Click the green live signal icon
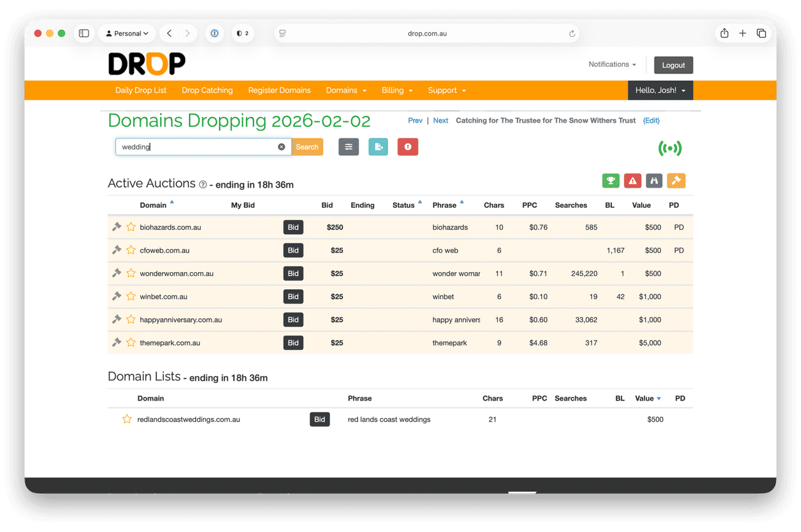The image size is (801, 532). [x=670, y=148]
